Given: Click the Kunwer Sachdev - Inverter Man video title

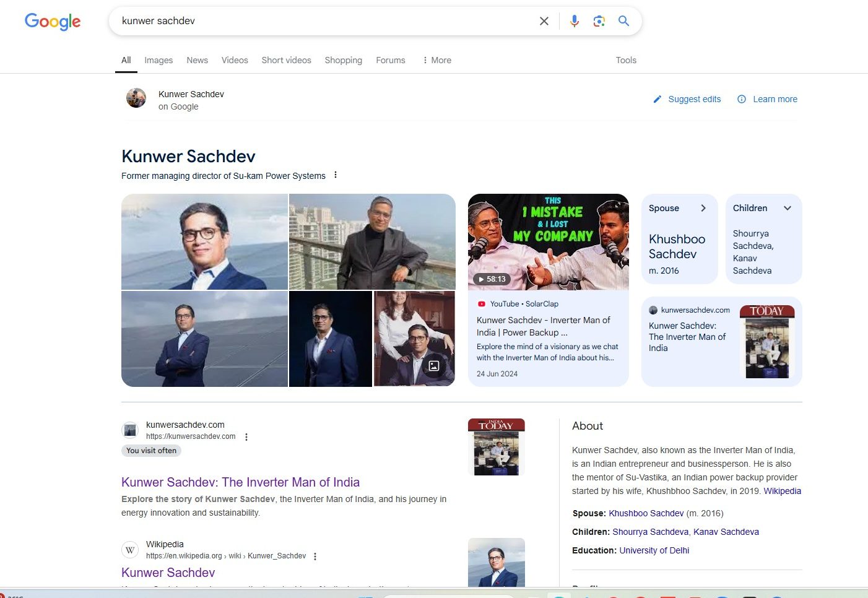Looking at the screenshot, I should tap(544, 326).
